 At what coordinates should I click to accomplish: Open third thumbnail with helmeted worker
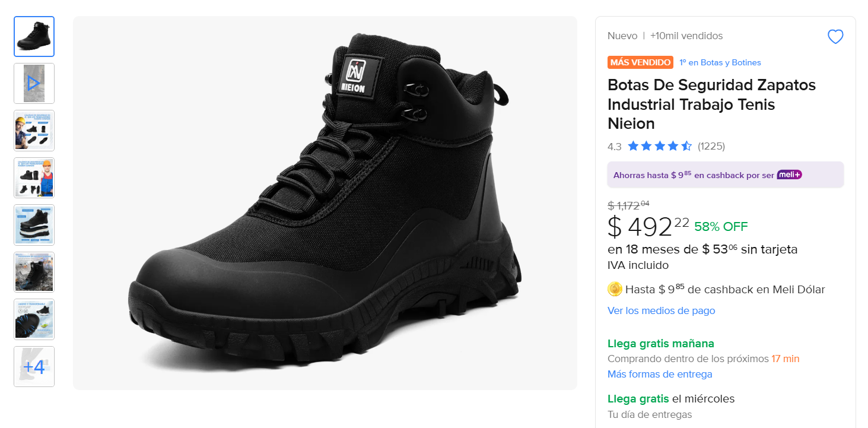click(x=34, y=130)
